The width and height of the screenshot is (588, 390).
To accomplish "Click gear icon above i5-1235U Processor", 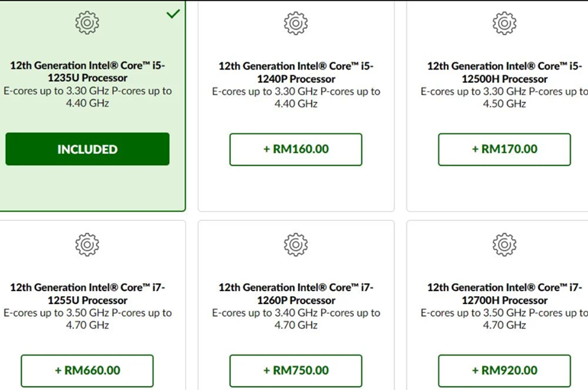I will point(88,23).
